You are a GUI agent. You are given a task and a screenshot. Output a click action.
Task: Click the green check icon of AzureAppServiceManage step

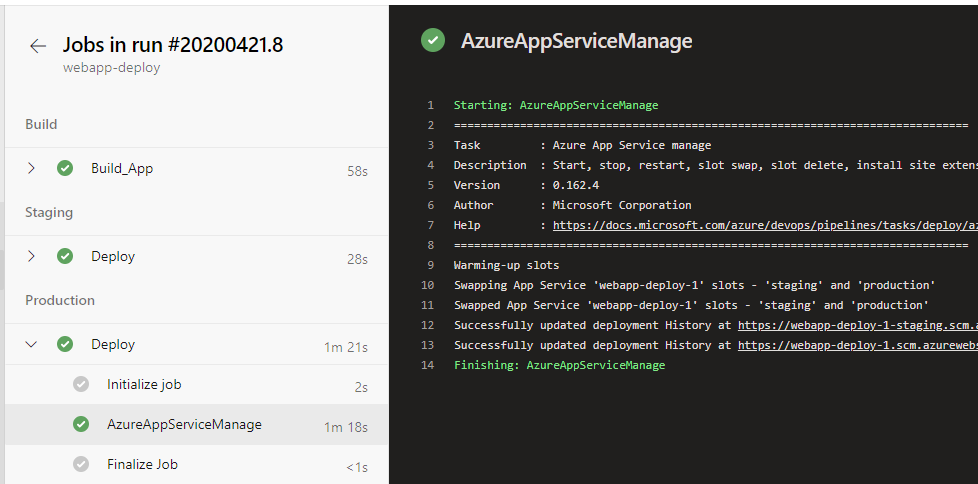click(80, 424)
